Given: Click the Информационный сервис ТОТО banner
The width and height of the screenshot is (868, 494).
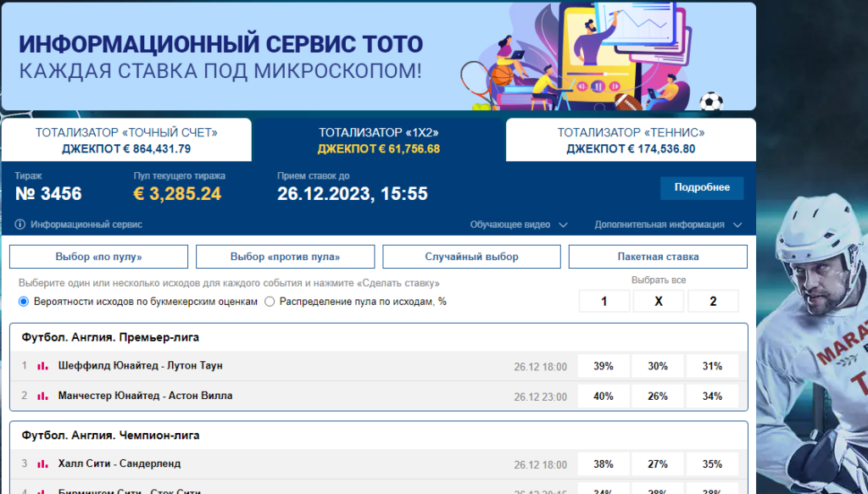Looking at the screenshot, I should [379, 57].
